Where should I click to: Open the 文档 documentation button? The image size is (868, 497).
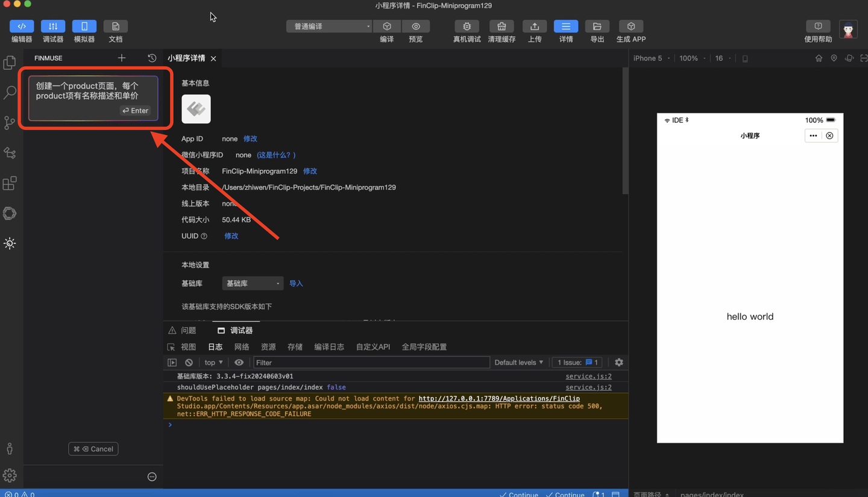(x=116, y=27)
